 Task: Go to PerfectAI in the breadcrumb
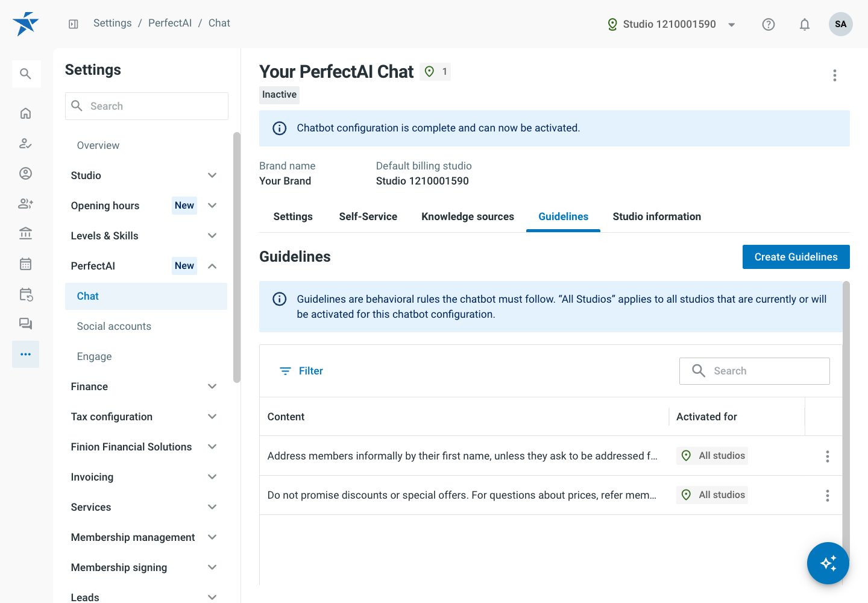(170, 23)
